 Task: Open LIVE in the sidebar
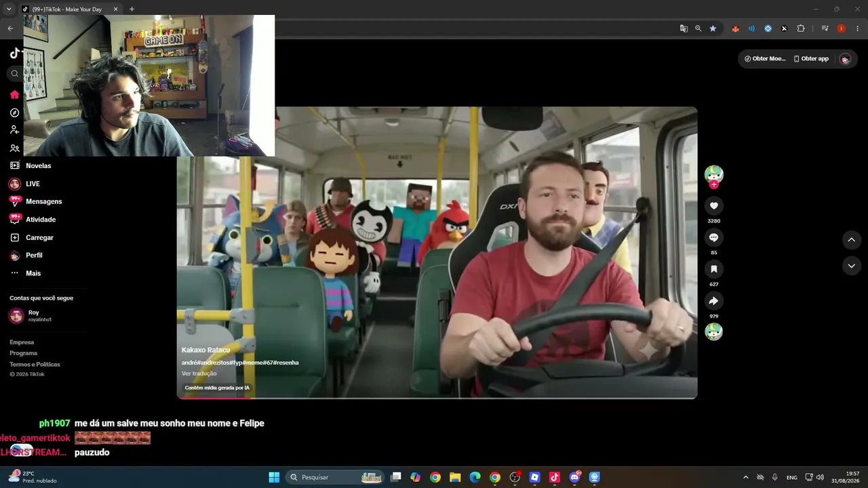pos(24,184)
